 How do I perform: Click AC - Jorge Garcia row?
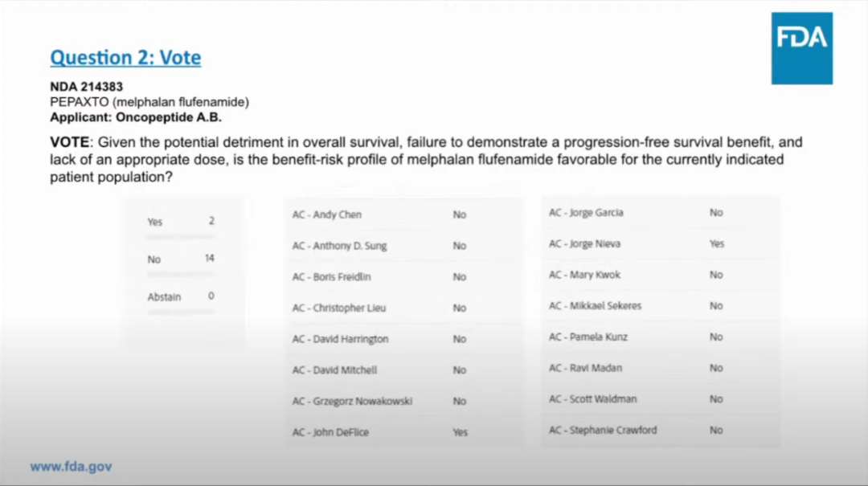coord(661,213)
